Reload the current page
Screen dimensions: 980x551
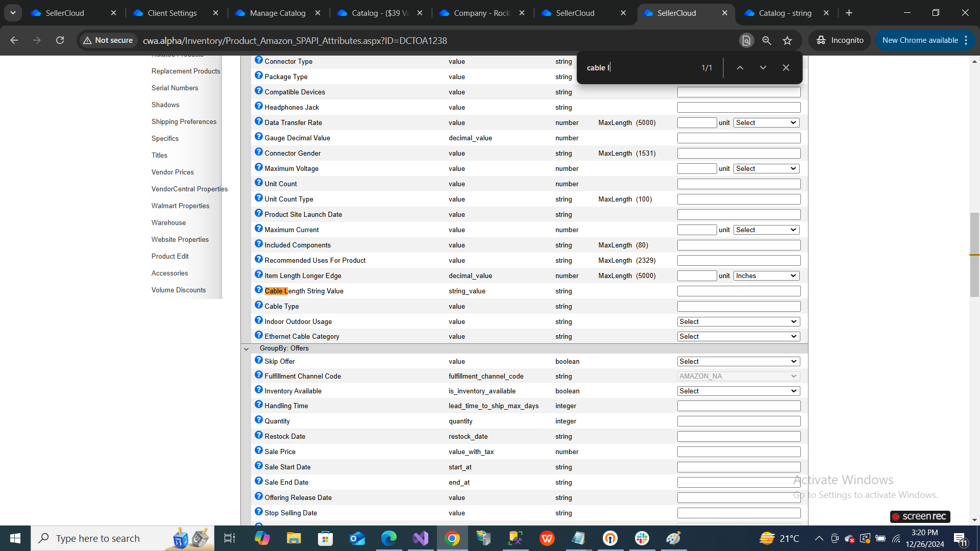[60, 40]
